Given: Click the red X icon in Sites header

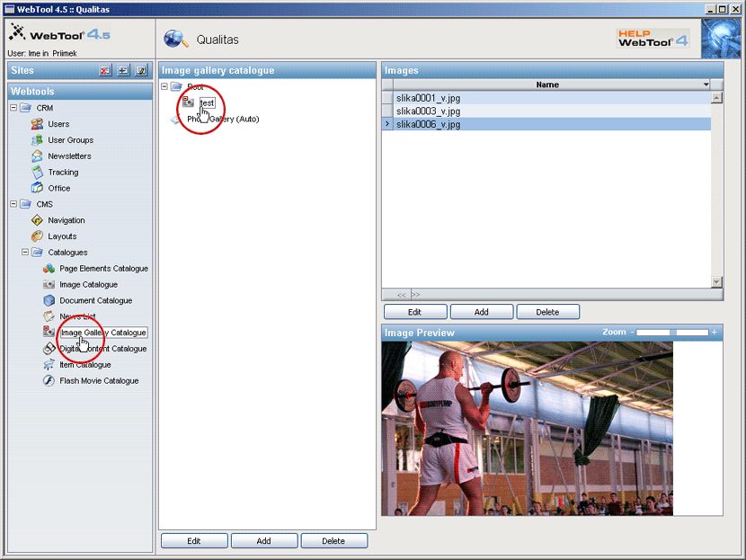Looking at the screenshot, I should pyautogui.click(x=105, y=71).
